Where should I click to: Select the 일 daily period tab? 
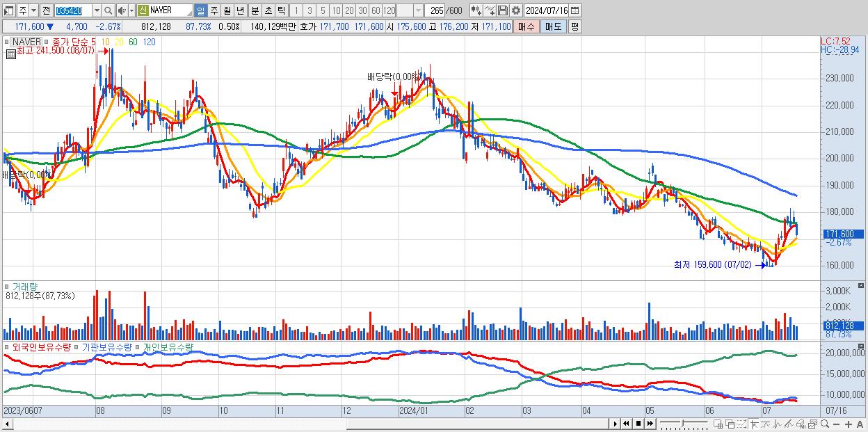coord(200,11)
